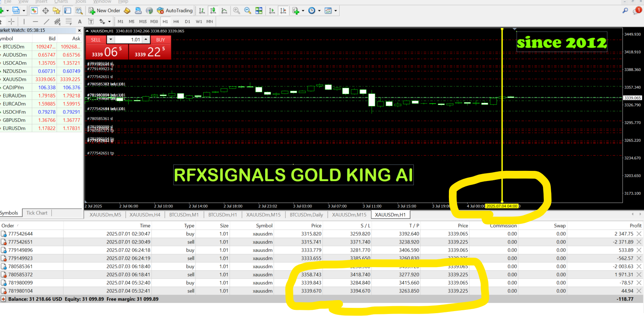
Task: Switch to H4 timeframe
Action: click(x=176, y=22)
